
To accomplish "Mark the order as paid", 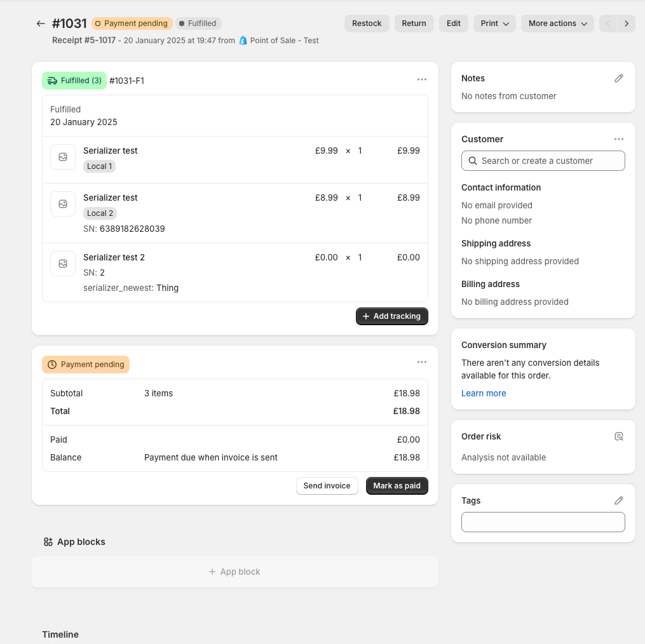I will 397,486.
